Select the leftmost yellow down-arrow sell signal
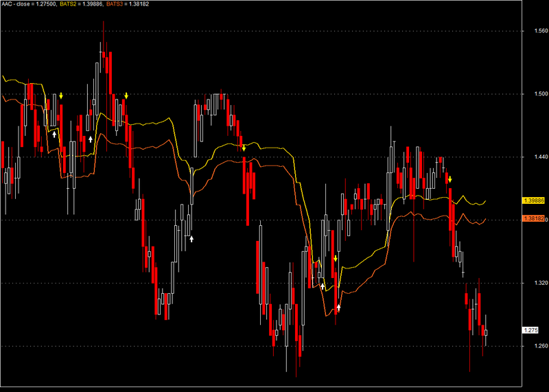 (x=61, y=95)
